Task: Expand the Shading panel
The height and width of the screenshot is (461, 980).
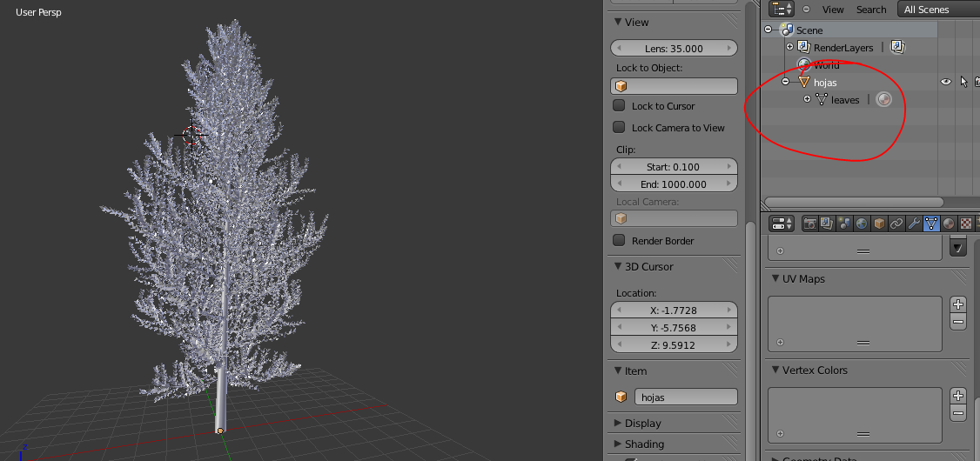Action: [617, 444]
